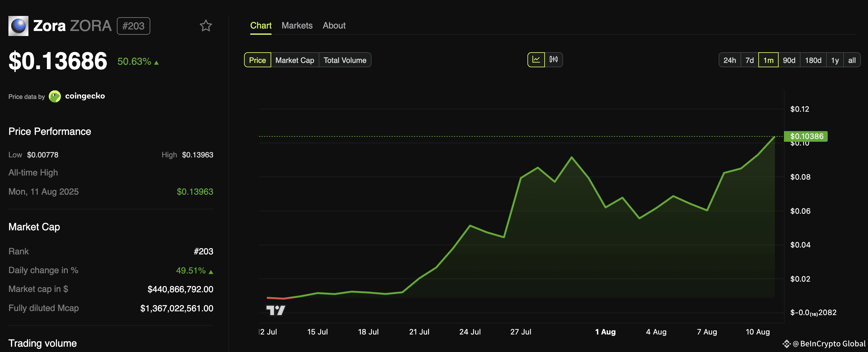Open the Markets tab

tap(297, 25)
